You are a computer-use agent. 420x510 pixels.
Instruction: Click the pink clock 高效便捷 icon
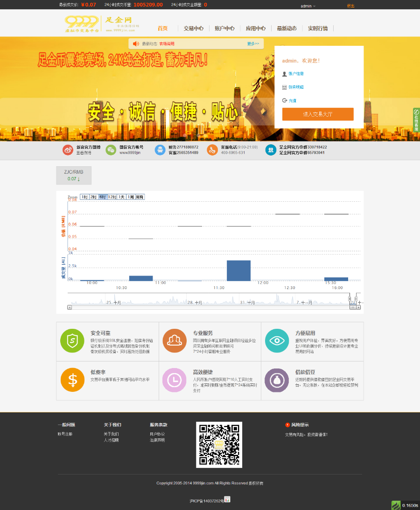tap(175, 380)
